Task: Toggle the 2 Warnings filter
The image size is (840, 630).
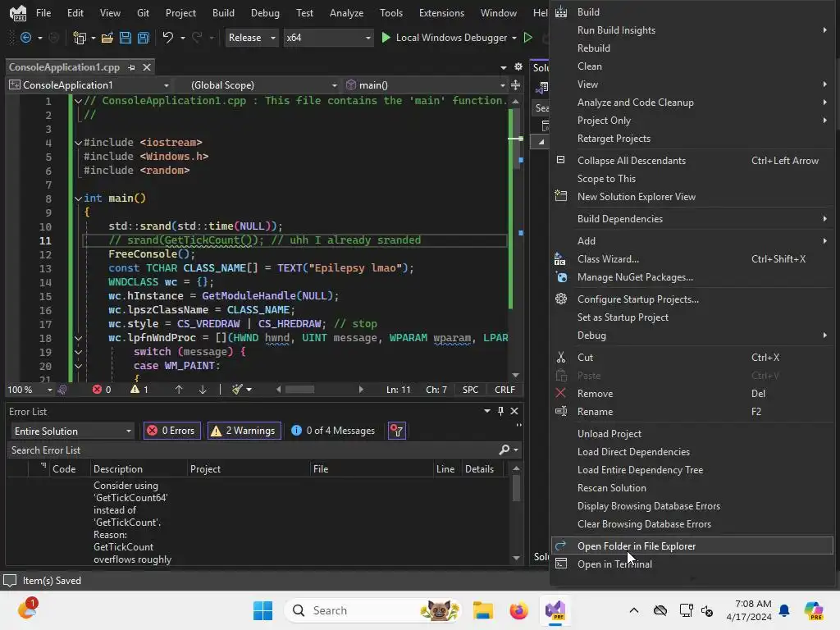Action: click(x=244, y=431)
